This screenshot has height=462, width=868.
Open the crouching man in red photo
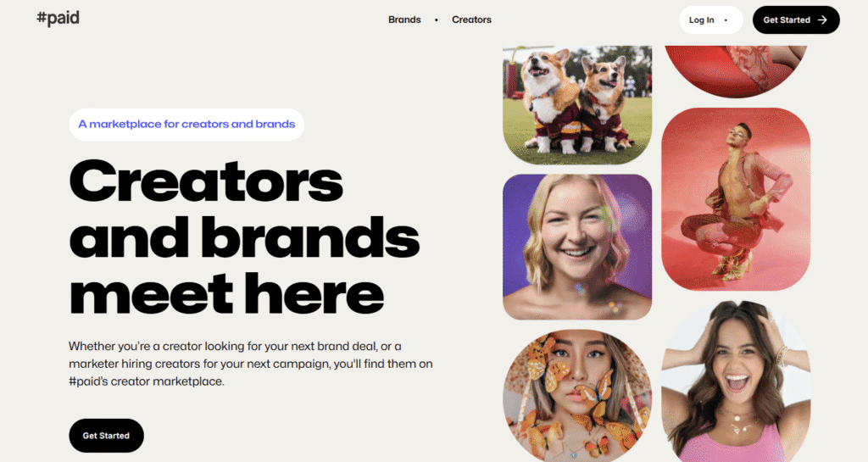point(736,199)
